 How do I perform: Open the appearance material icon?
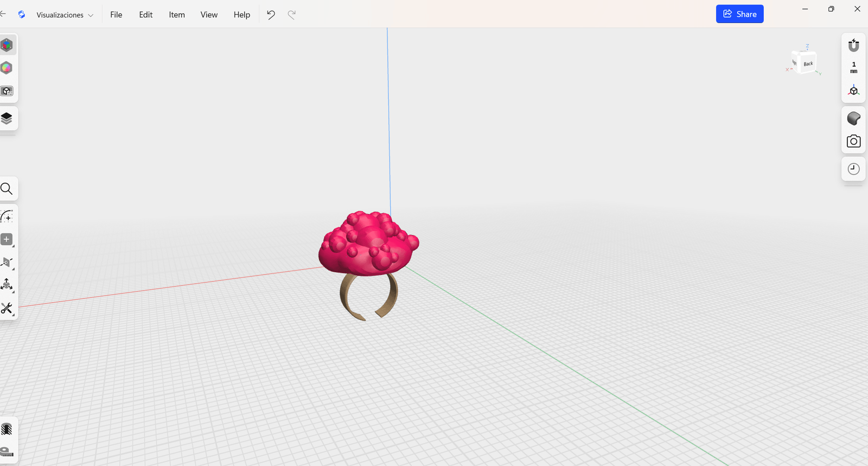click(x=854, y=118)
